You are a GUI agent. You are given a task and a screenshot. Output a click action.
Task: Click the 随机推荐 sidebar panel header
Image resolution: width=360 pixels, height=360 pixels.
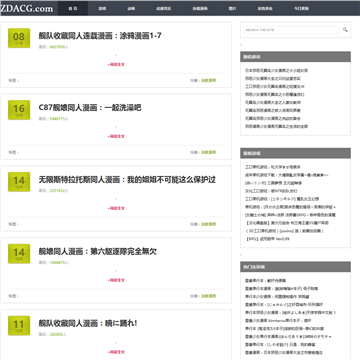295,57
